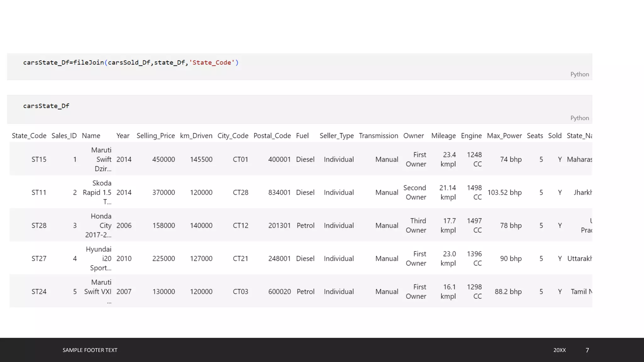Click the State_Code column header
Image resolution: width=644 pixels, height=362 pixels.
(x=29, y=136)
